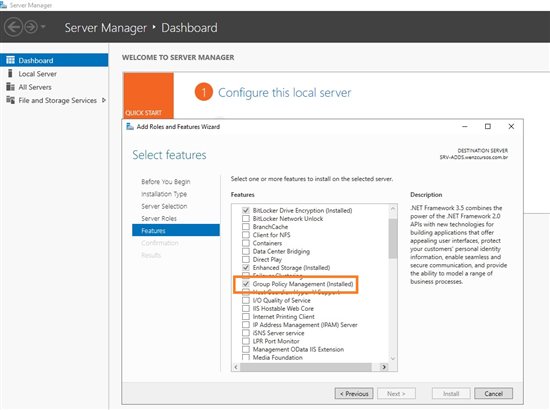Click the File and Storage Services icon

(11, 100)
